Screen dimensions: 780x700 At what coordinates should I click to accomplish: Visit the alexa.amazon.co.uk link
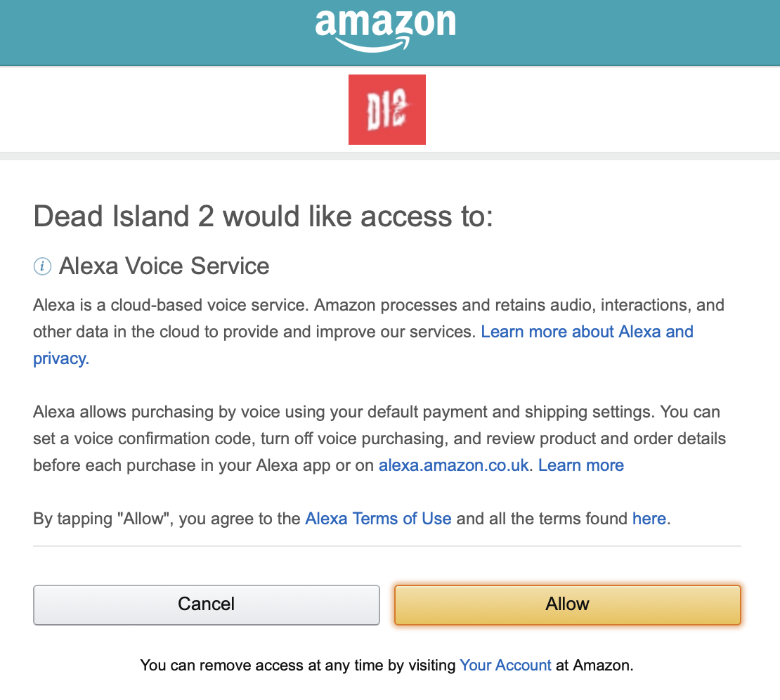pos(454,465)
